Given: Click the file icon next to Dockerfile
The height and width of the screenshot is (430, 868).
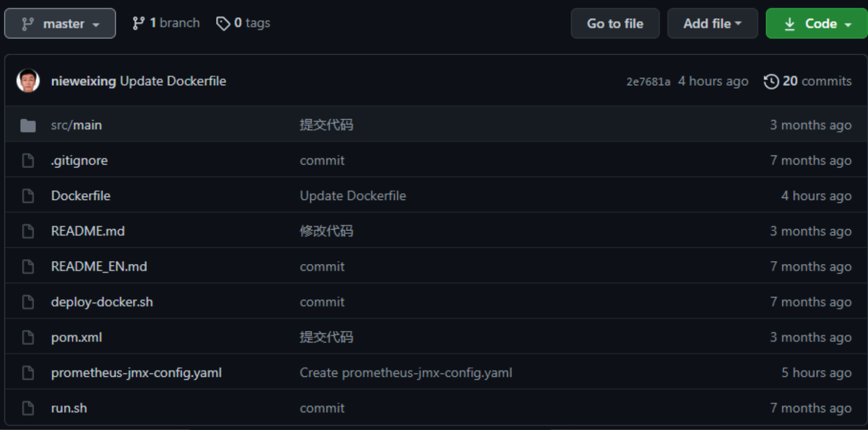Looking at the screenshot, I should (28, 196).
